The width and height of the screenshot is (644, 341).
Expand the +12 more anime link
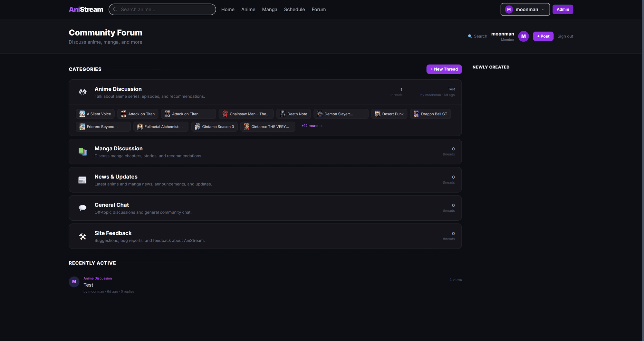tap(312, 126)
